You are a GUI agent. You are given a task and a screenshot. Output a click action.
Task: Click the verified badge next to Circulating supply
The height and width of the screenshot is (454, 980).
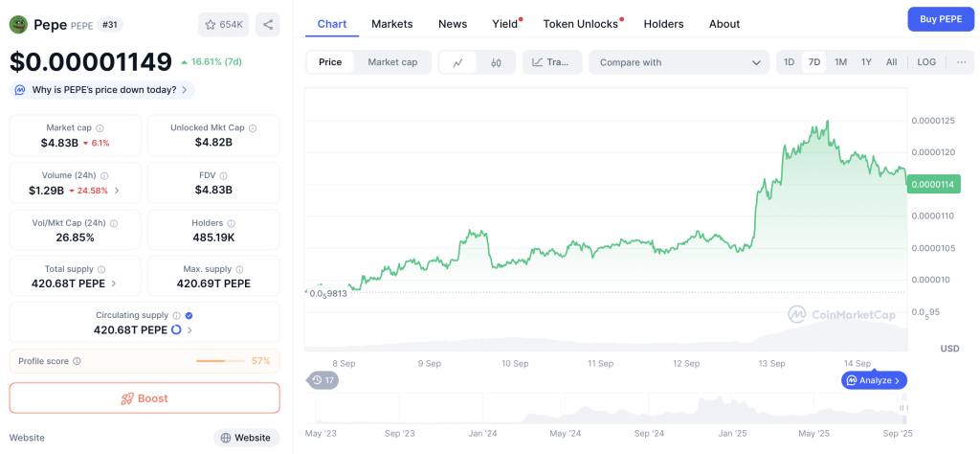click(189, 316)
